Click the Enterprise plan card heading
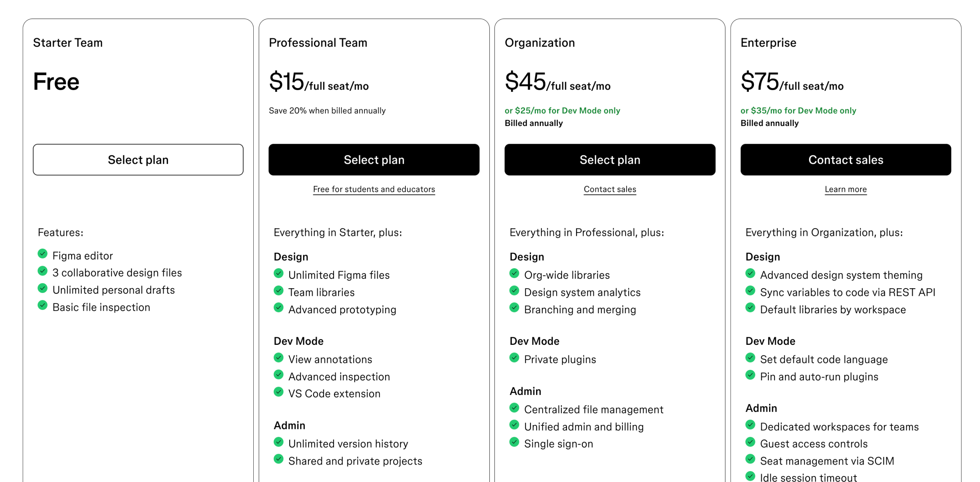Viewport: 980px width, 482px height. click(768, 42)
